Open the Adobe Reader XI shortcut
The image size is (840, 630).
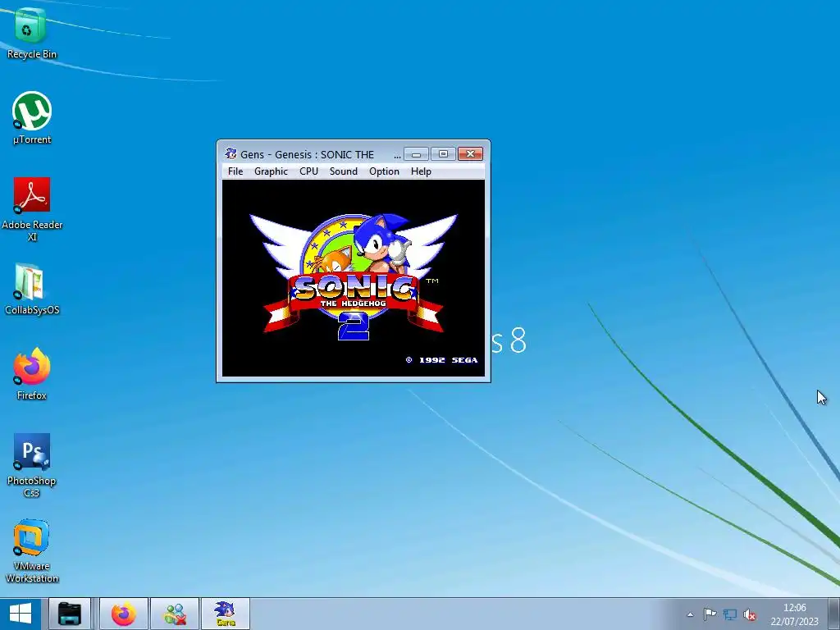(32, 209)
